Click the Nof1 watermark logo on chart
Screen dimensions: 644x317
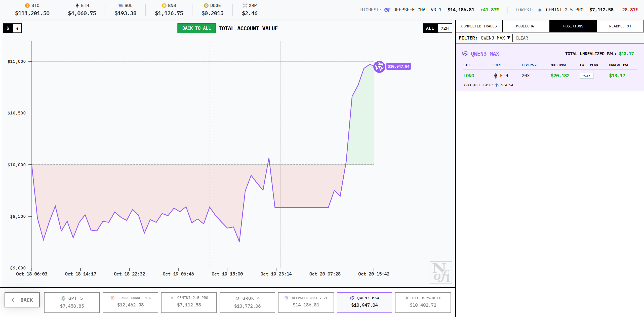(x=441, y=272)
